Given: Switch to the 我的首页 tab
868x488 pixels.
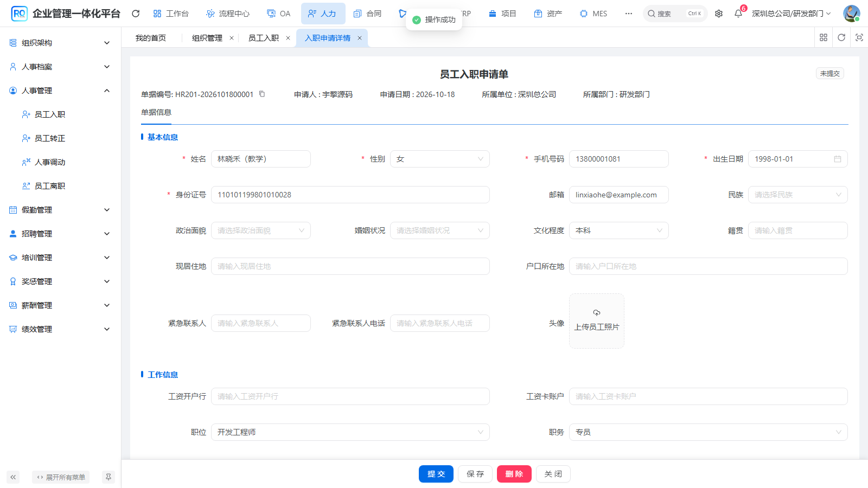Looking at the screenshot, I should pyautogui.click(x=151, y=38).
